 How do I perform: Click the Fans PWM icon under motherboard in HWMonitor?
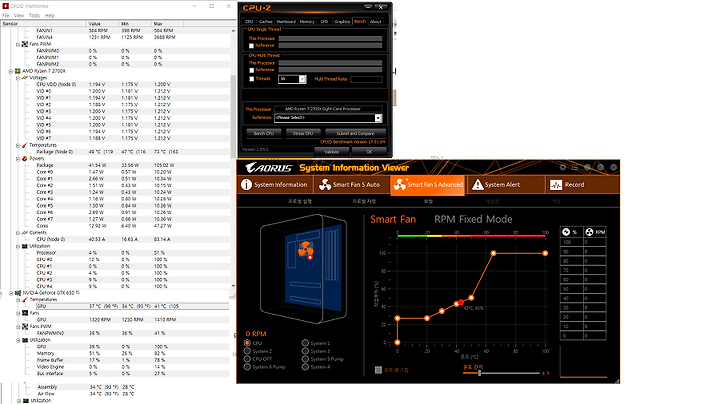pos(25,44)
